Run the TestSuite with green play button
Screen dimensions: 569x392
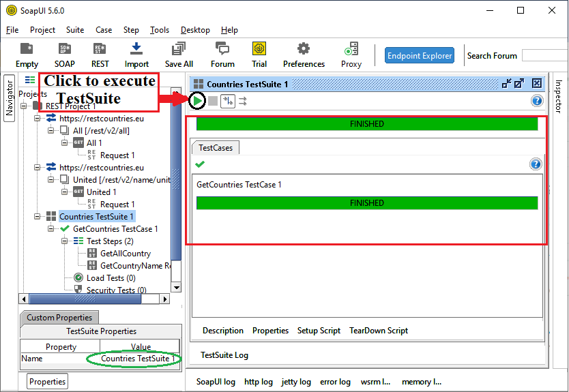(x=197, y=101)
